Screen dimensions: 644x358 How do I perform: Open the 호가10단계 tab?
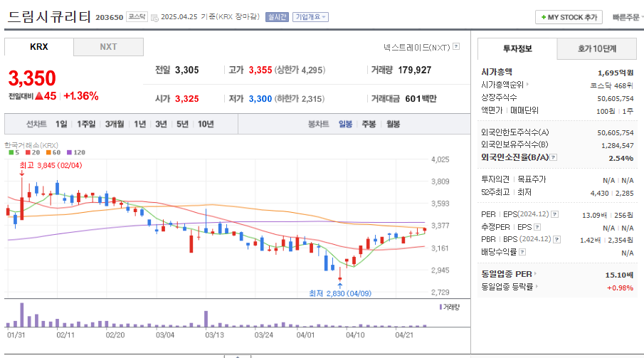[597, 49]
